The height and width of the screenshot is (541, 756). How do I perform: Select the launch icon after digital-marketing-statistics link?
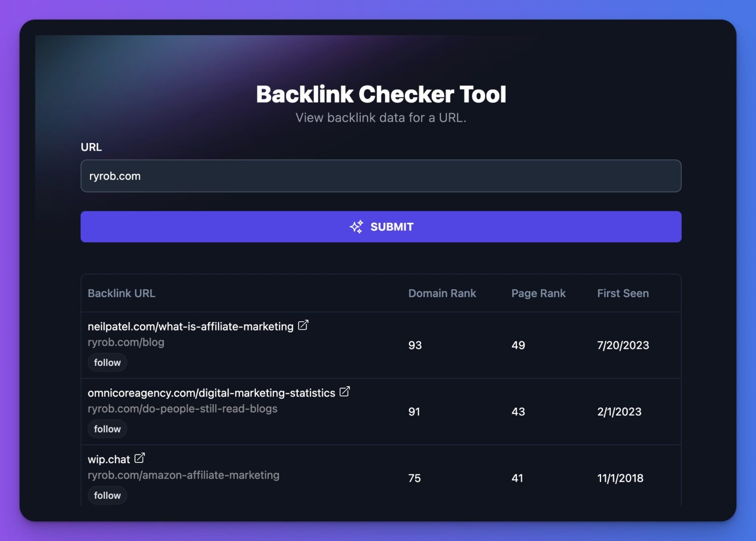click(x=345, y=391)
